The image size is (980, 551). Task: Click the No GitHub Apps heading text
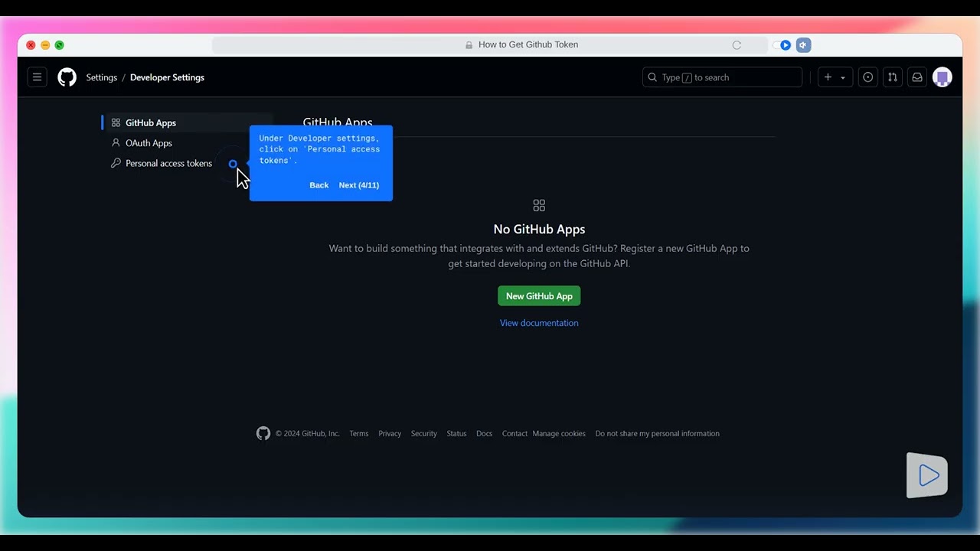point(539,229)
